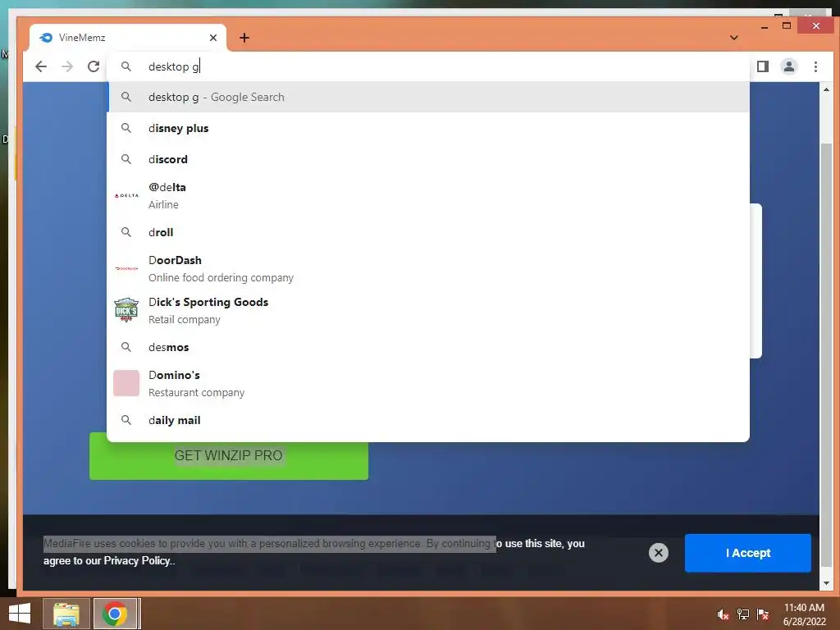Click the page scrollbar down arrow
Screen dimensions: 840x630
pos(826,583)
